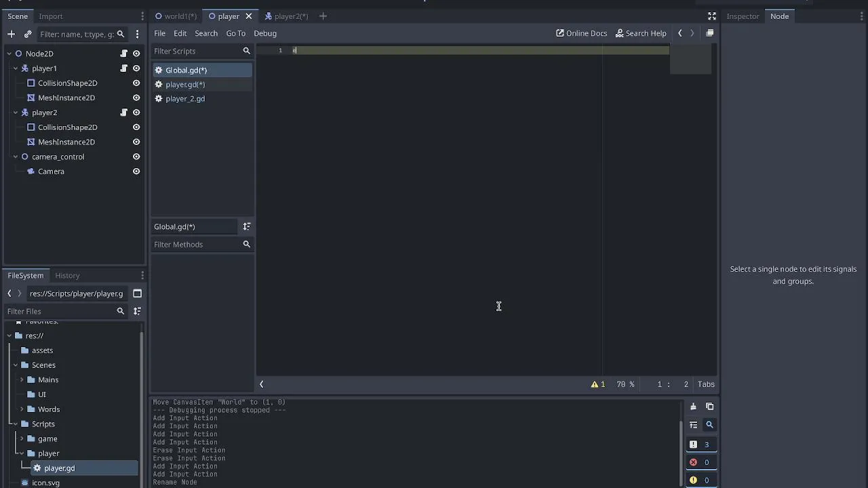The image size is (868, 488).
Task: Open search in the output panel
Action: coord(710,425)
